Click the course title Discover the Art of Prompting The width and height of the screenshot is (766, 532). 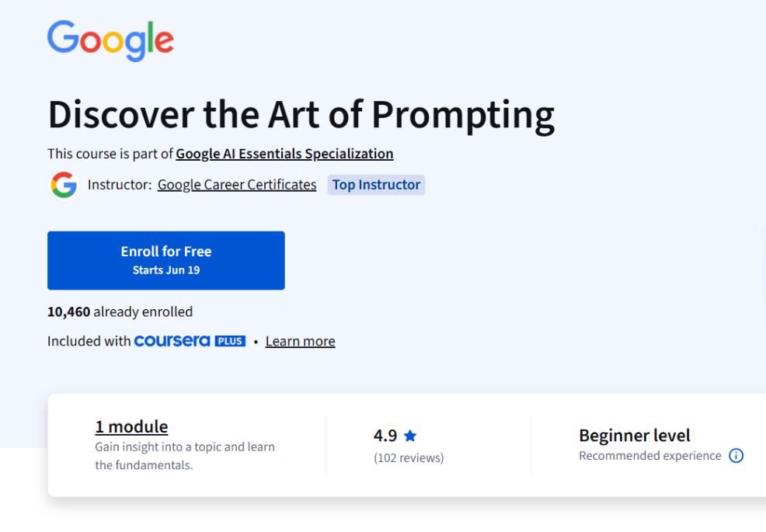click(301, 114)
